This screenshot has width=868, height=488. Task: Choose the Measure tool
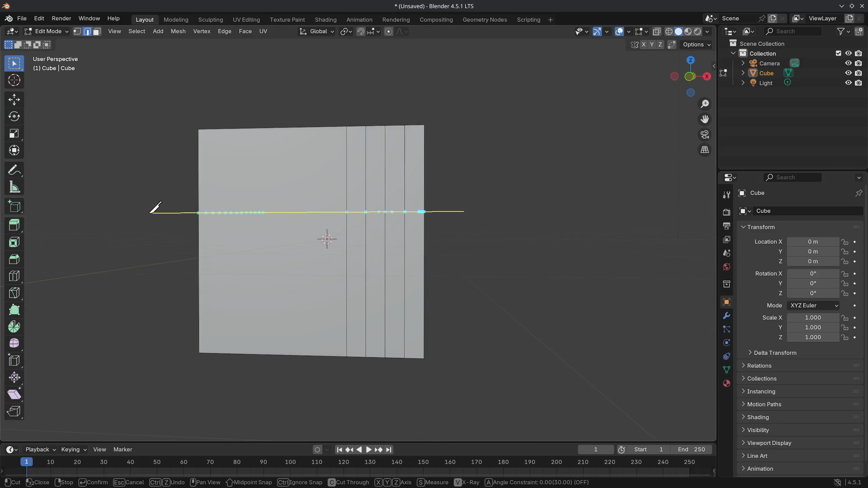click(x=14, y=187)
